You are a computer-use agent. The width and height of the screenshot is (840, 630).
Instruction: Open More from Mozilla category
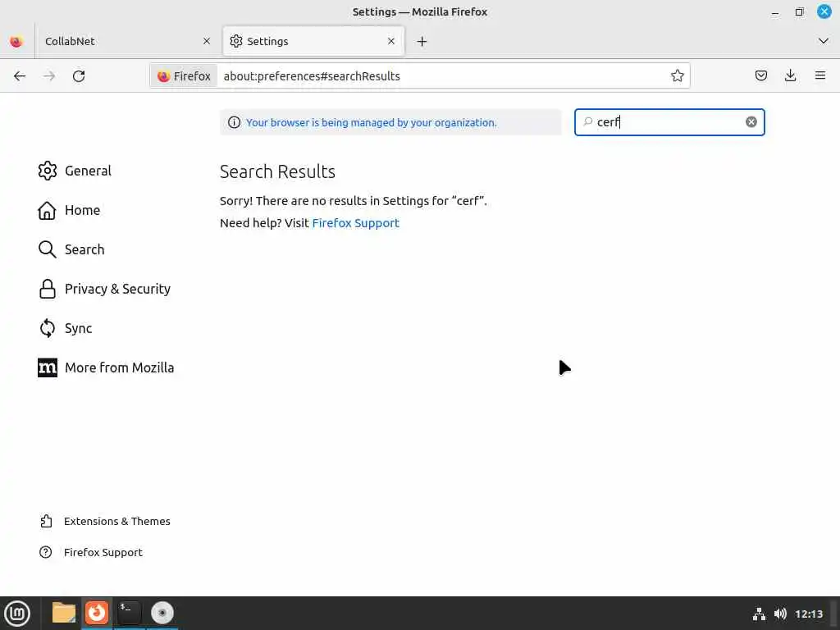coord(106,367)
